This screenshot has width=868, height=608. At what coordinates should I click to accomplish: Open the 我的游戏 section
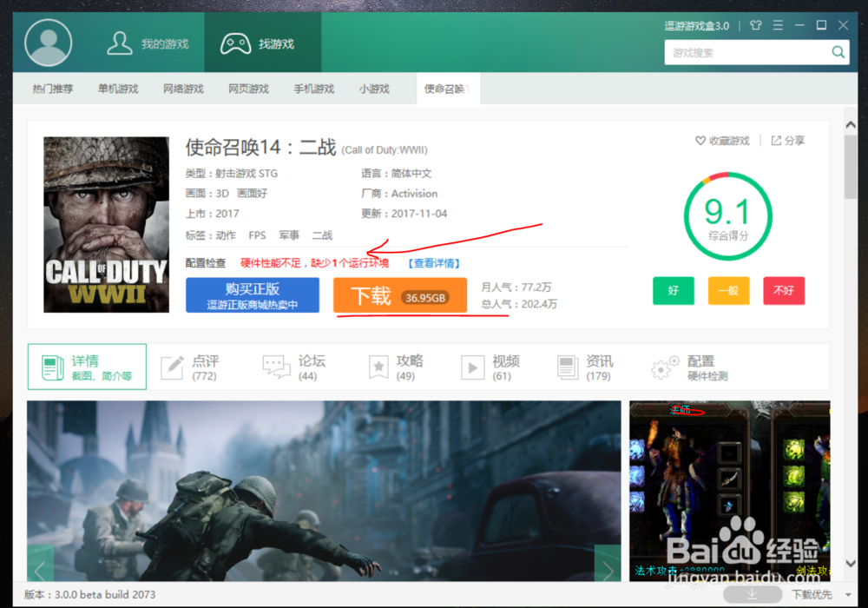[x=148, y=43]
